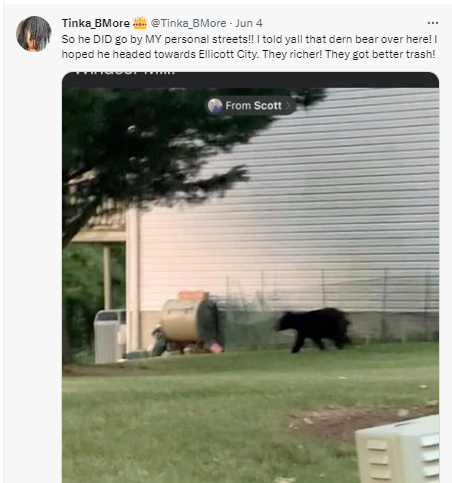This screenshot has width=452, height=483.
Task: Open the tweet via the 'Jun 4' timestamp
Action: coord(249,23)
